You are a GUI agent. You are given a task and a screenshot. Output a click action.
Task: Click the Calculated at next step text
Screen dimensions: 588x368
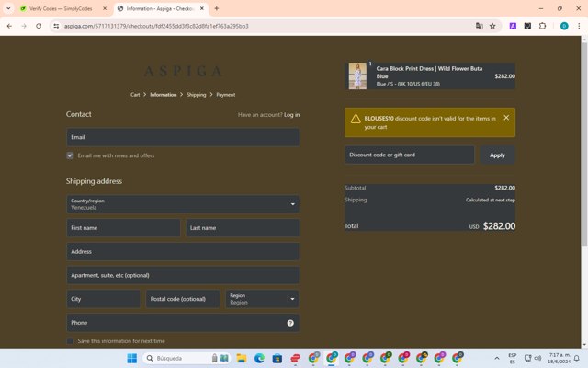[x=490, y=200]
